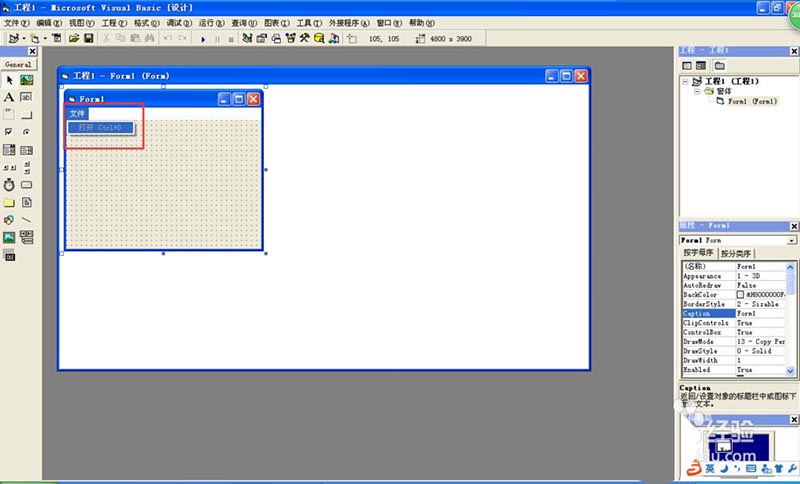Select the Timer control tool
The image size is (800, 484).
(9, 185)
